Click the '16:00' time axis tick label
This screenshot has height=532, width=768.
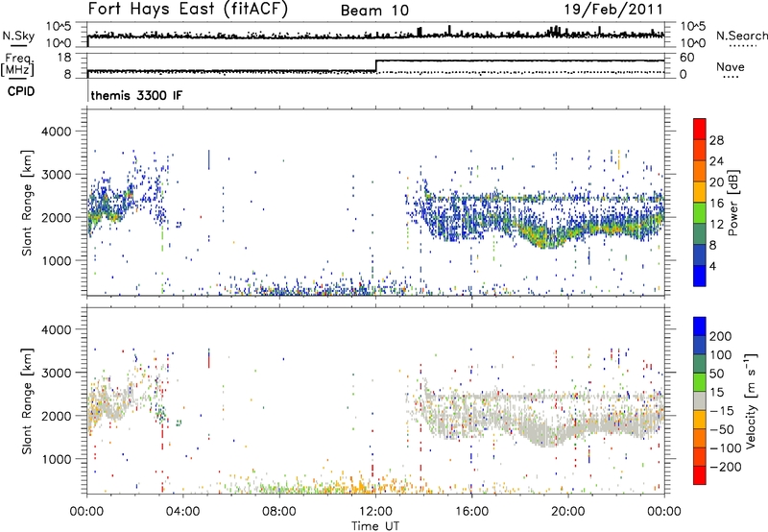pos(471,512)
